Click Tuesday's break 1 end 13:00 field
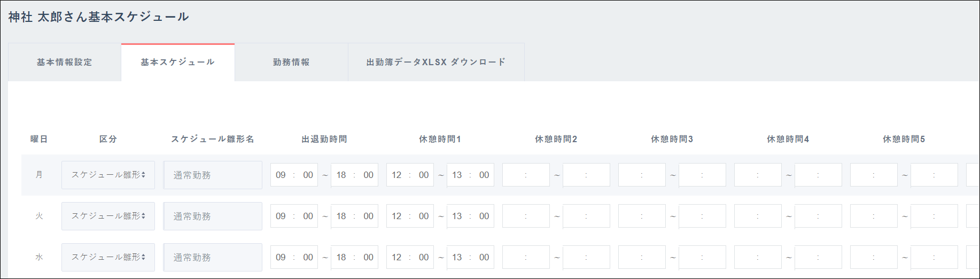This screenshot has height=279, width=980. (470, 216)
